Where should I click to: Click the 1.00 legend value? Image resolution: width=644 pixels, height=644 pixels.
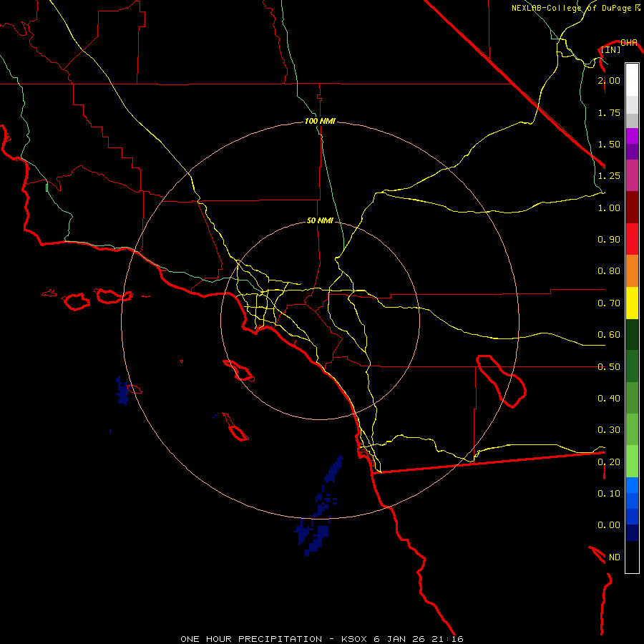pos(609,208)
